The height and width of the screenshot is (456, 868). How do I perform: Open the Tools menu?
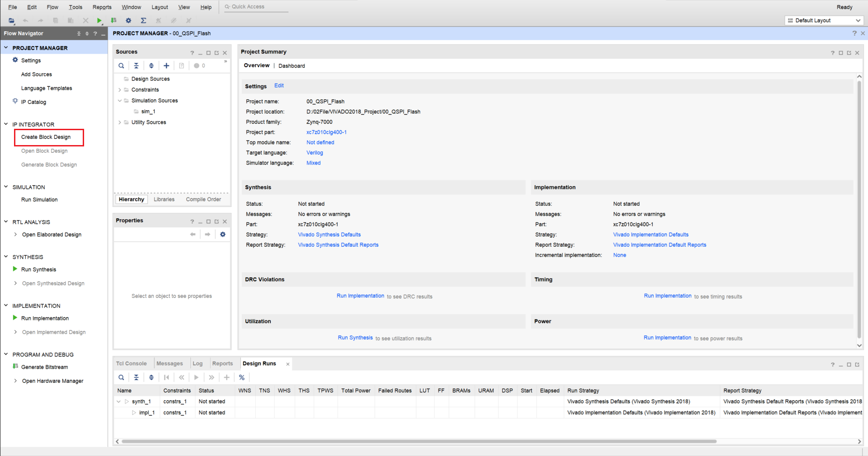pos(75,7)
